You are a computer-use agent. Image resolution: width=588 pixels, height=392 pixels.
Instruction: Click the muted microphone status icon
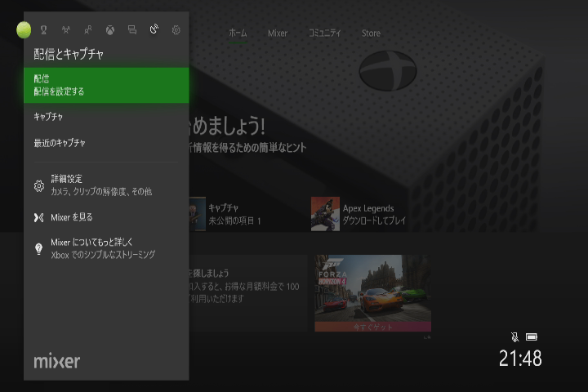tap(515, 336)
